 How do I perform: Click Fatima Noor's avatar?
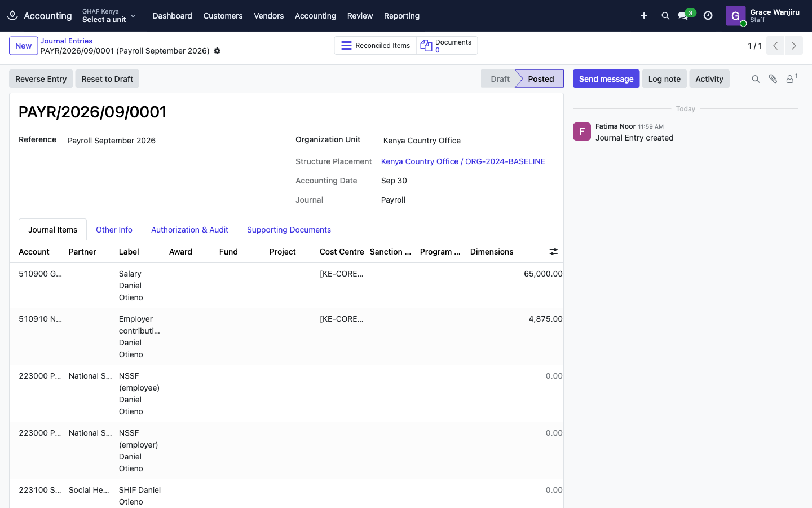coord(582,132)
